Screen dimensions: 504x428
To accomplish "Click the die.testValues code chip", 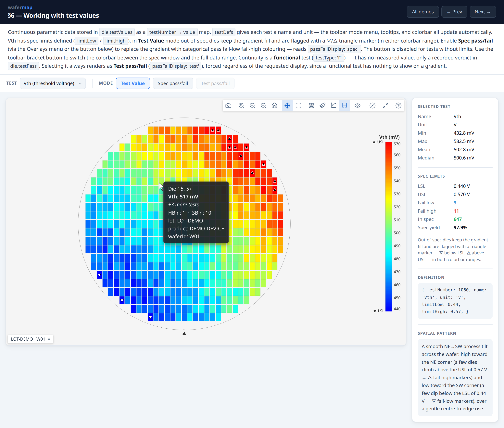I will click(117, 32).
